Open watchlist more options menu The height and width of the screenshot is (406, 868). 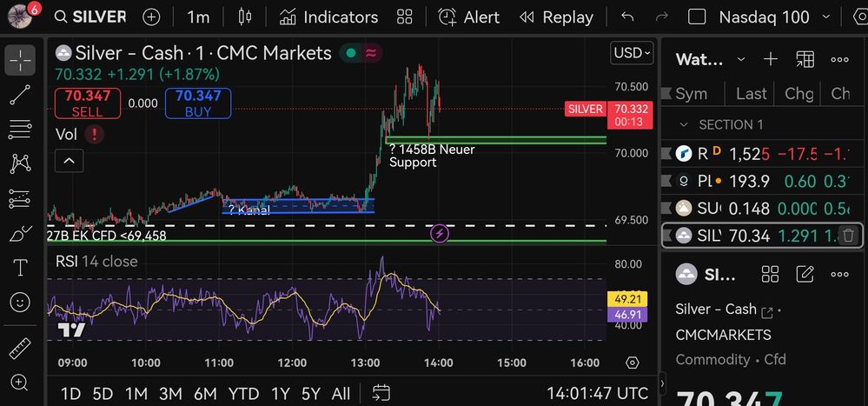point(840,59)
